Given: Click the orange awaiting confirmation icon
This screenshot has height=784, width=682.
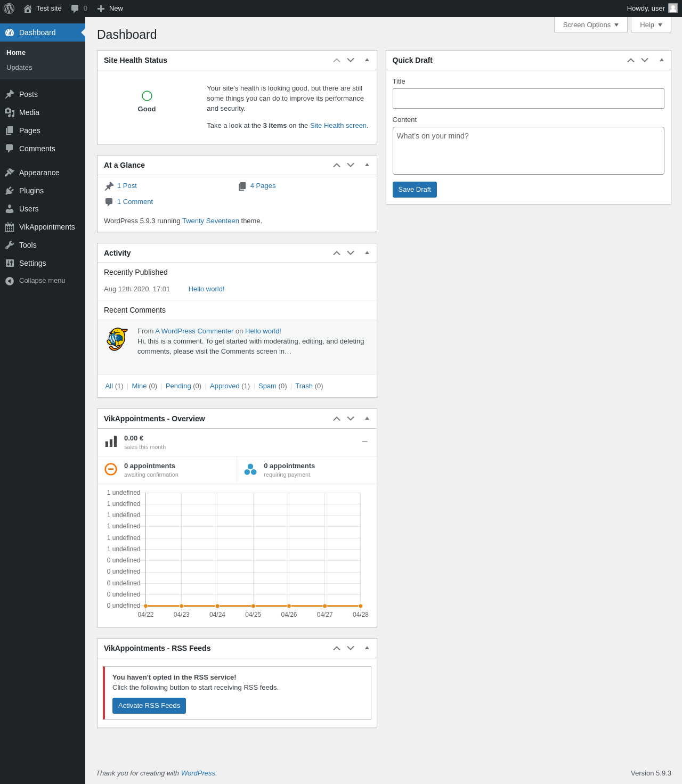Looking at the screenshot, I should (111, 469).
